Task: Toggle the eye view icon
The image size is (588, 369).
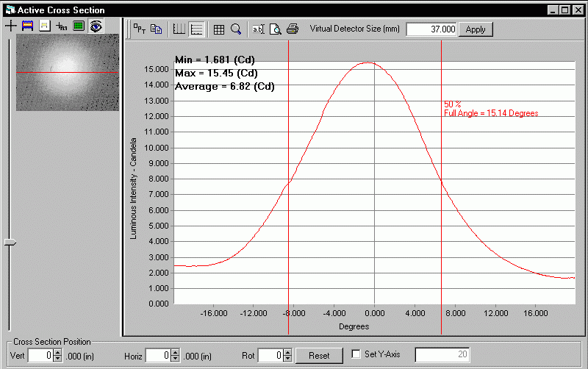Action: (96, 26)
